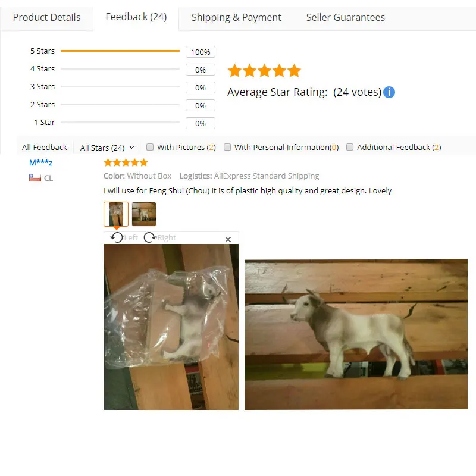Check the With Personal Information filter
Viewport: 476px width, 476px height.
tap(227, 147)
